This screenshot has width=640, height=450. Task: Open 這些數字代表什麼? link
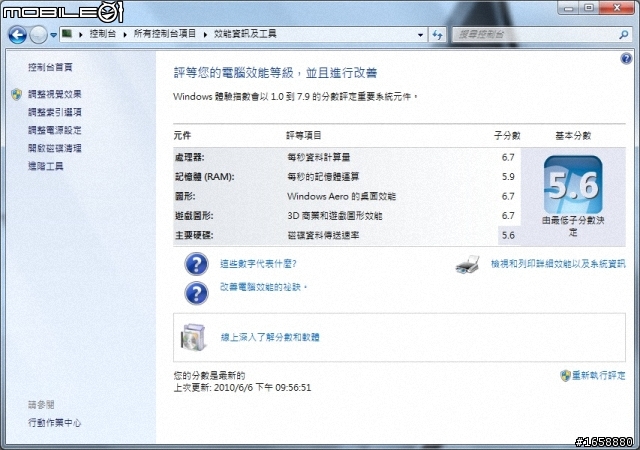(258, 264)
